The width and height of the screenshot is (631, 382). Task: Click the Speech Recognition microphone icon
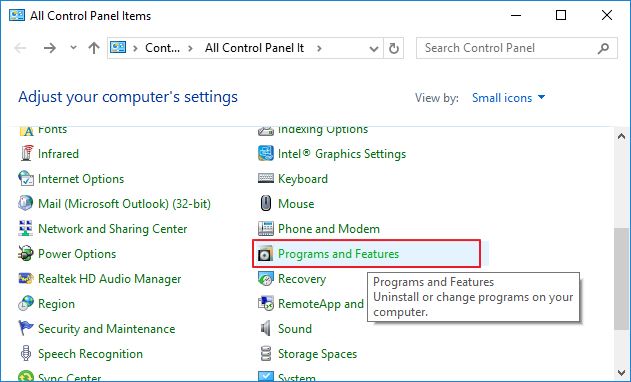(26, 353)
